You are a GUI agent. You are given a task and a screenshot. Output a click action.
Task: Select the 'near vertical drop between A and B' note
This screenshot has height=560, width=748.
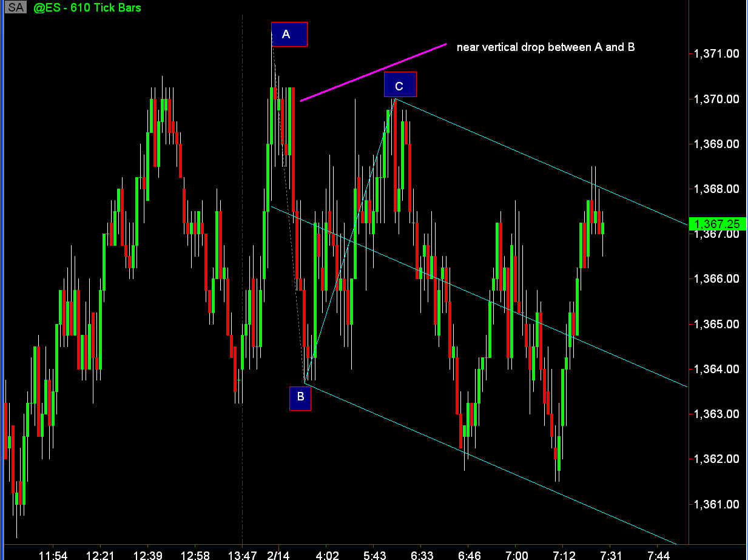click(x=546, y=47)
